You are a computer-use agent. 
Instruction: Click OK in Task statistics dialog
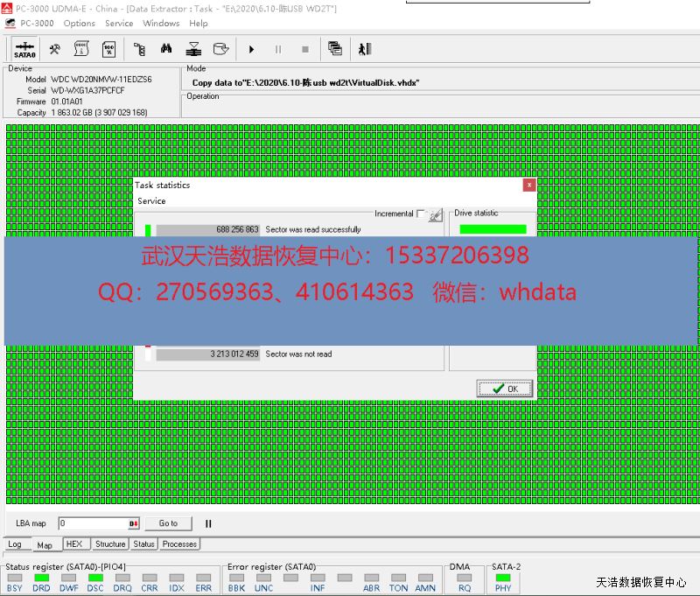pyautogui.click(x=504, y=389)
